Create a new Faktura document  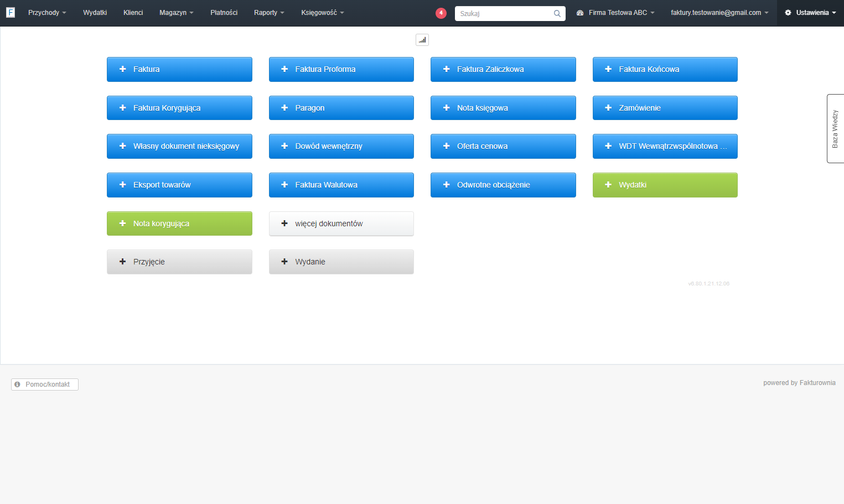point(179,69)
